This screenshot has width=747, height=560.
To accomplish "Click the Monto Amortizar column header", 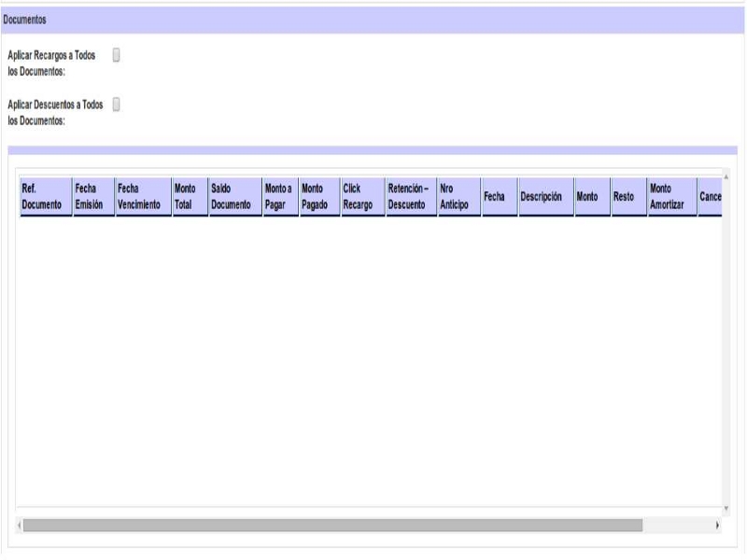I will [x=670, y=197].
